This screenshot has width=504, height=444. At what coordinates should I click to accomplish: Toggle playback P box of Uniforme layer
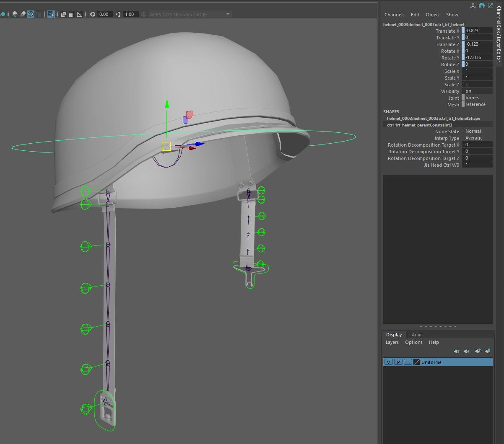tap(398, 362)
